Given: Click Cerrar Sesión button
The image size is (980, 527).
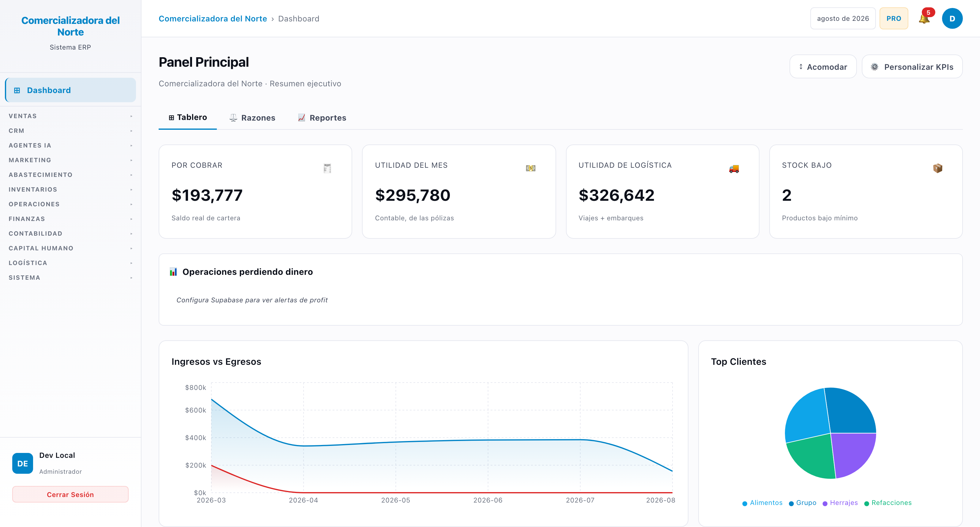Looking at the screenshot, I should pyautogui.click(x=70, y=494).
